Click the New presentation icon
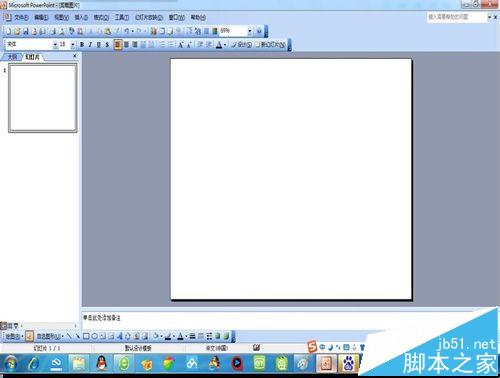The width and height of the screenshot is (500, 378). [x=8, y=31]
